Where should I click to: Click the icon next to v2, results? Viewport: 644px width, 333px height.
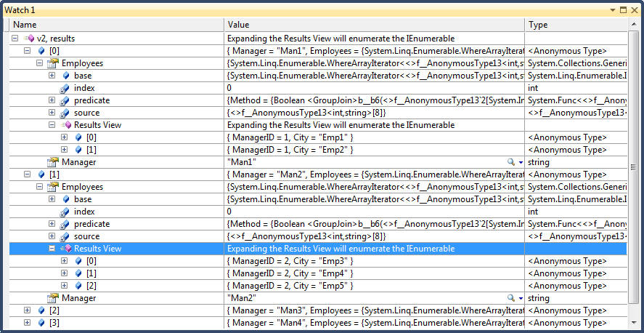tap(29, 39)
